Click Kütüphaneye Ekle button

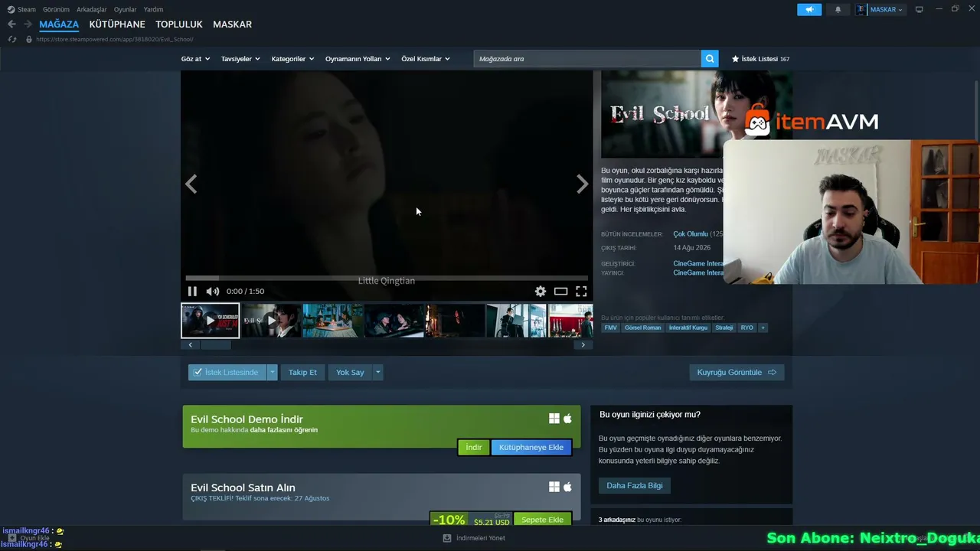coord(531,448)
